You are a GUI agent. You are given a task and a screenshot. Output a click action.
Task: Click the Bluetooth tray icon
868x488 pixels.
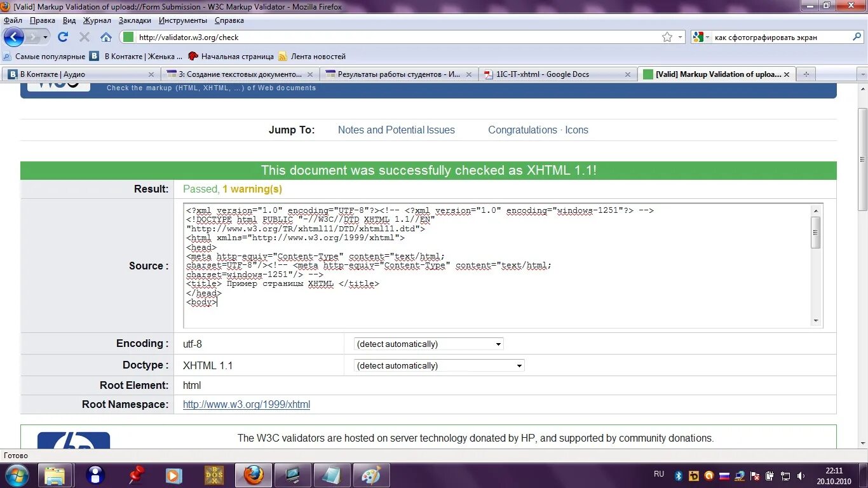click(x=679, y=476)
